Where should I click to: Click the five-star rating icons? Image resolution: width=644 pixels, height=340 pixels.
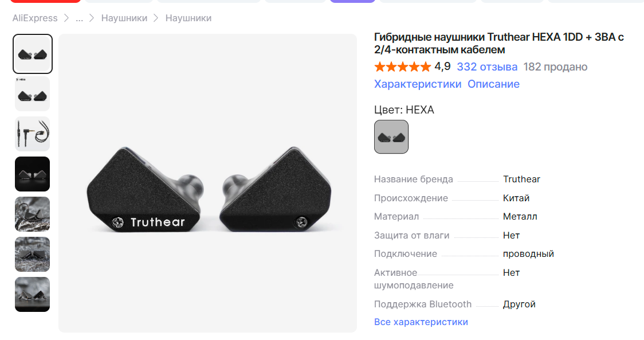pyautogui.click(x=402, y=67)
